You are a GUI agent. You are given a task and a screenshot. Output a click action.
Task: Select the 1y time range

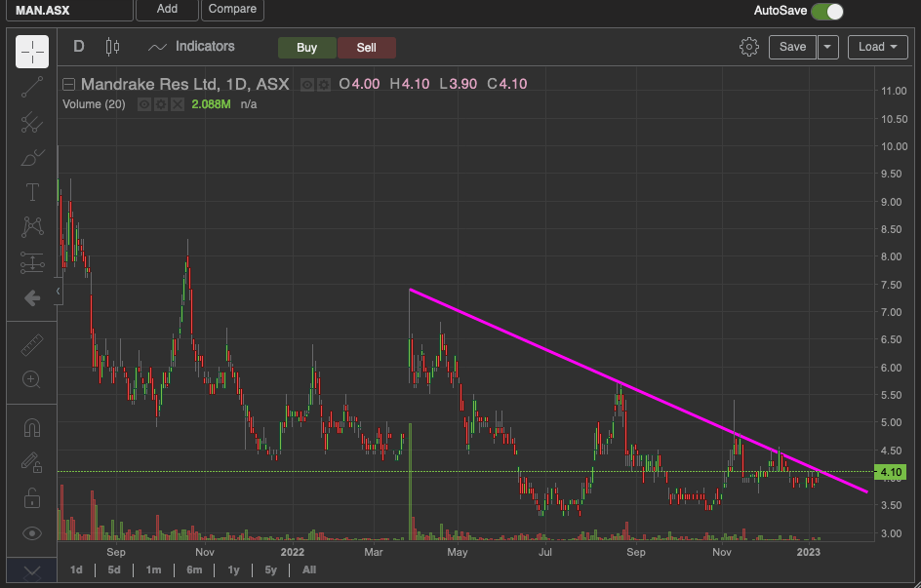233,569
